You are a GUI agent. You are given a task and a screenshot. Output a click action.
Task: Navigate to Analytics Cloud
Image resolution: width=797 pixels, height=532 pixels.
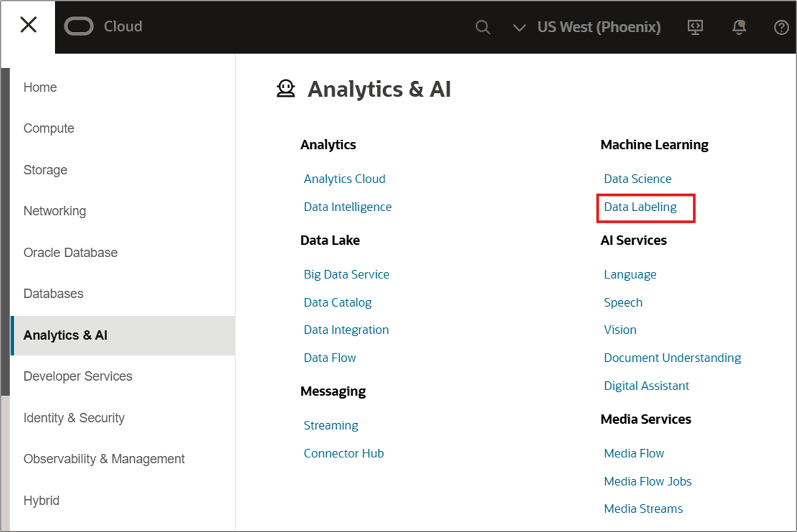coord(344,179)
